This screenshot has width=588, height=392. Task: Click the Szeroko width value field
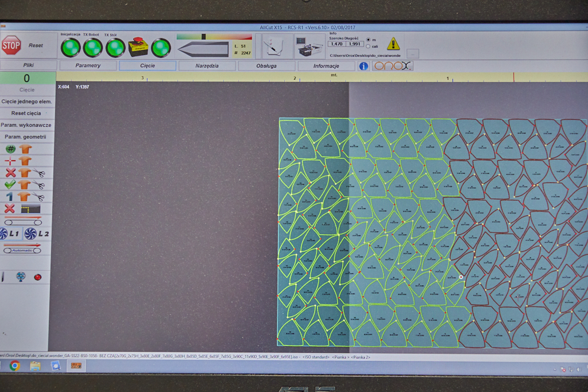click(336, 44)
